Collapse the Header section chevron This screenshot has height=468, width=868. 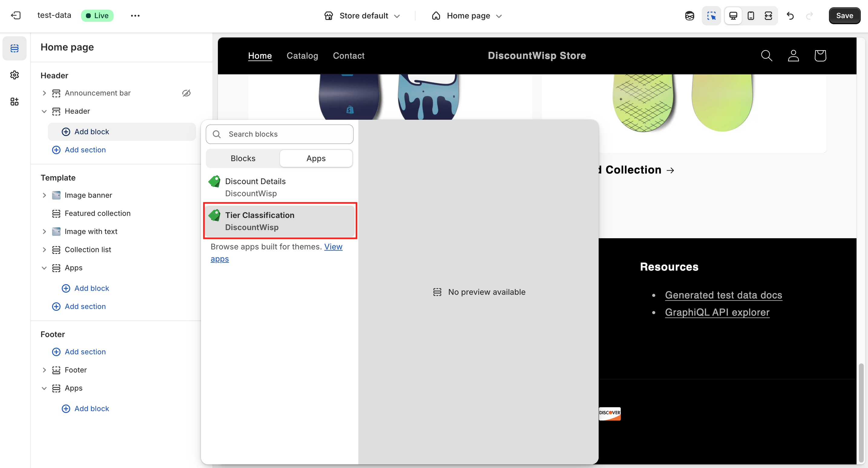point(44,111)
